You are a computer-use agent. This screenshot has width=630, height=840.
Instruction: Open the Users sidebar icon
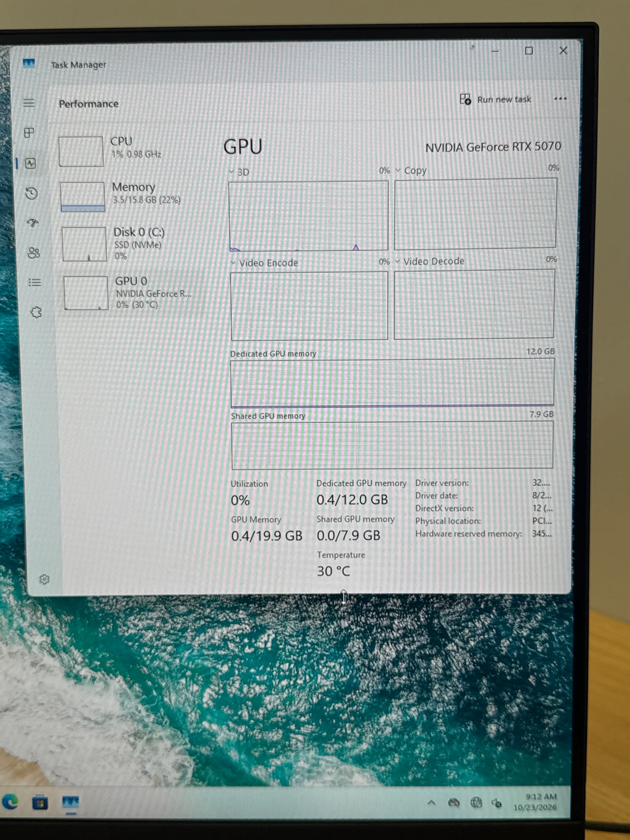[34, 253]
